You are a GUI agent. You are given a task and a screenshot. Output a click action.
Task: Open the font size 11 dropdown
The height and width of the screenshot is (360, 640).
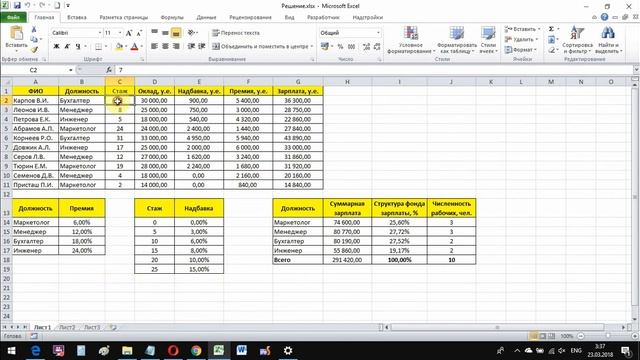point(120,33)
